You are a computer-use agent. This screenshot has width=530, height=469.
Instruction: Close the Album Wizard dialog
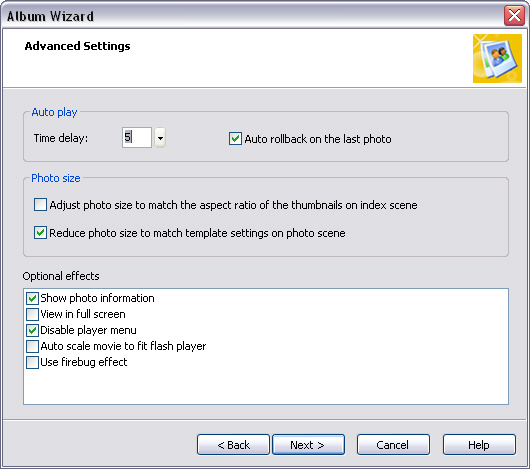514,16
